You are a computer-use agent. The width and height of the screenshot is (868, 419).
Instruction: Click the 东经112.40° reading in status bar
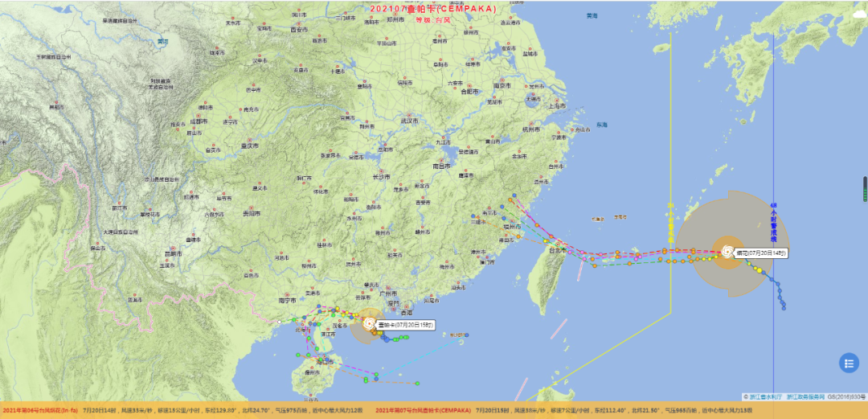coord(612,410)
